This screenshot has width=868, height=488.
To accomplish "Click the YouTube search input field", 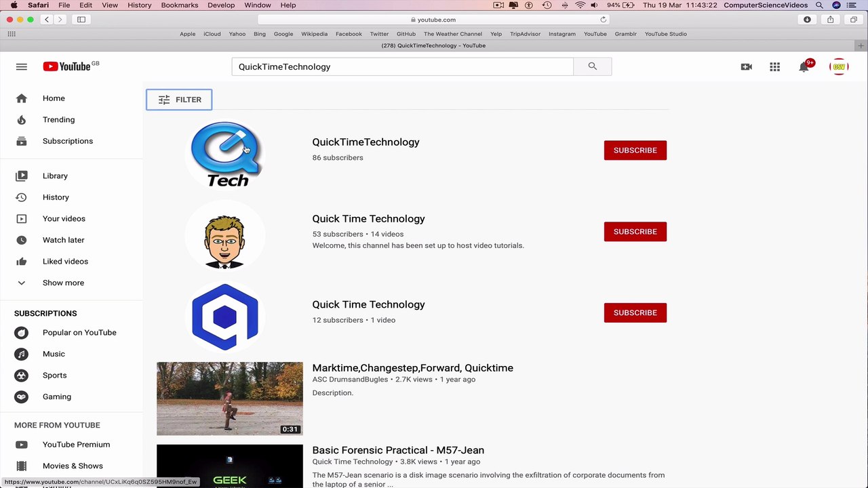I will (x=403, y=66).
